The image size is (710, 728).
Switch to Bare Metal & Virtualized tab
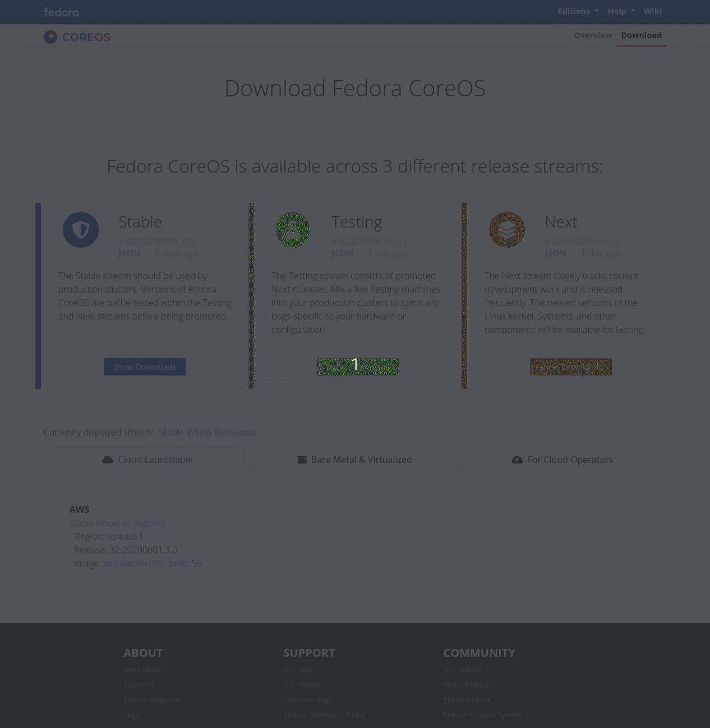click(354, 460)
